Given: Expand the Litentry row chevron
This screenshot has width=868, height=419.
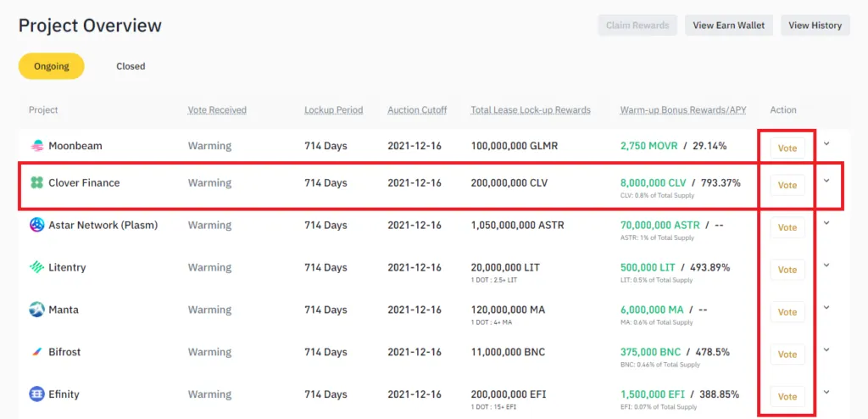Looking at the screenshot, I should pyautogui.click(x=826, y=265).
